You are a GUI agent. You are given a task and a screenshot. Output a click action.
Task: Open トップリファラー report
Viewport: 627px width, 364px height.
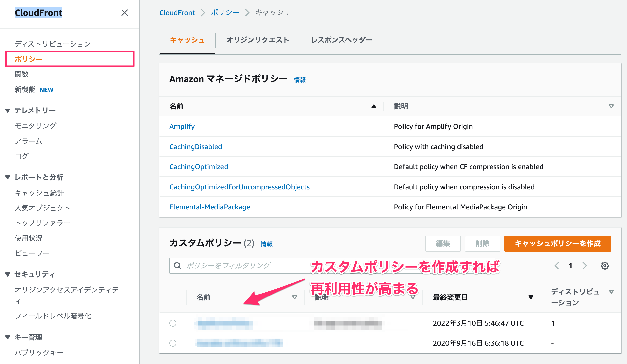pyautogui.click(x=42, y=223)
